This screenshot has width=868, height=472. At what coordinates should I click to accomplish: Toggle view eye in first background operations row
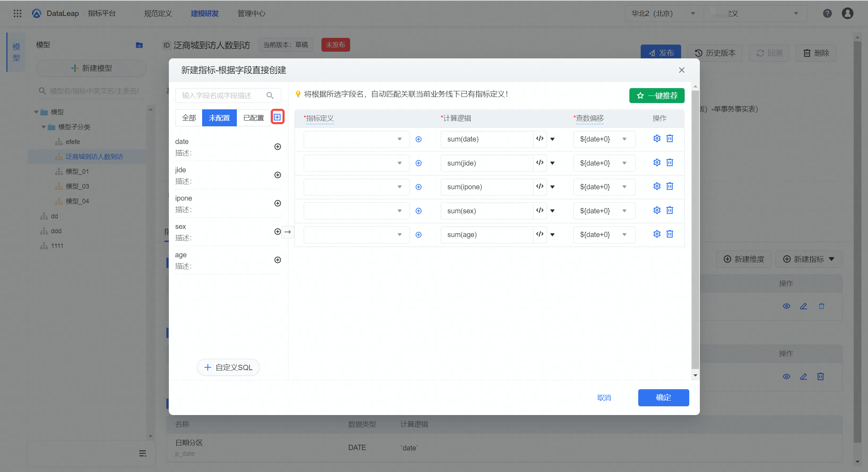[787, 306]
